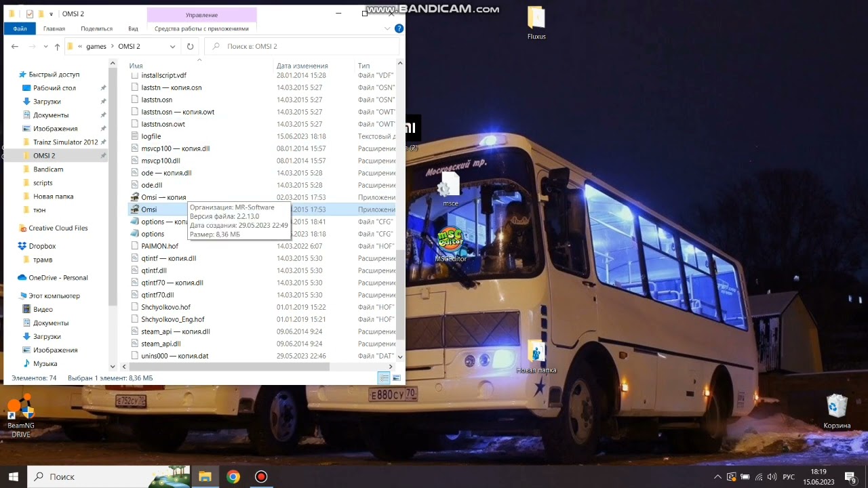Select Trainz Simulator 2012 quick access folder

coord(65,142)
